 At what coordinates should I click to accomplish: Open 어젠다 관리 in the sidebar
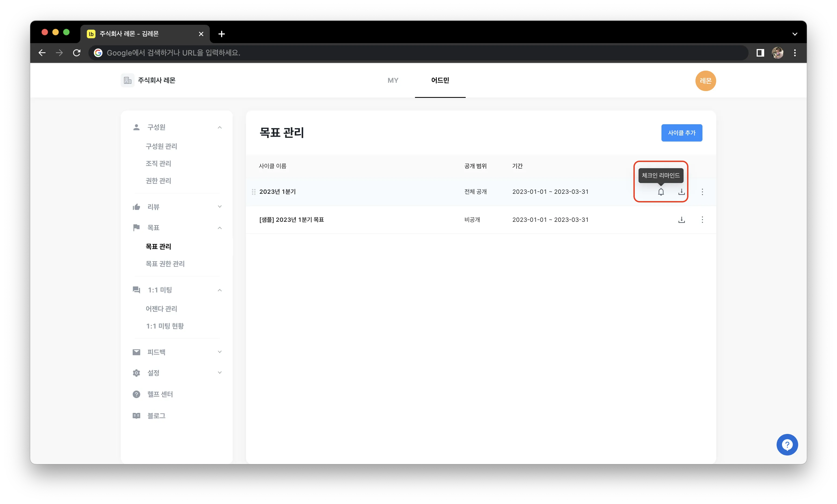coord(161,308)
